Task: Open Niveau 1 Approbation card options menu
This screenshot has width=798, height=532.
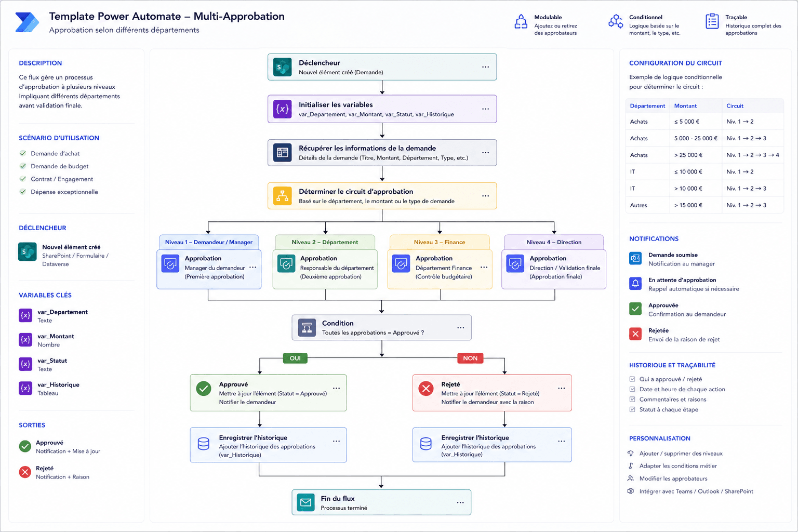Action: 253,267
